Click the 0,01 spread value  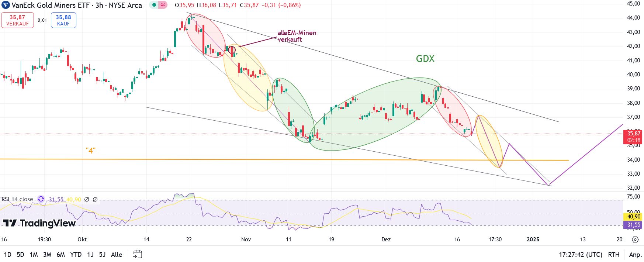click(42, 20)
